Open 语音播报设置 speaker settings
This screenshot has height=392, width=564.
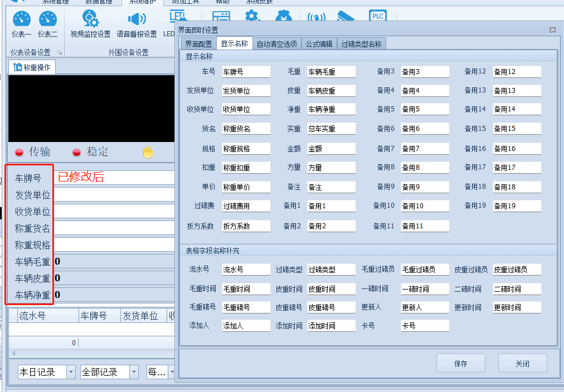pyautogui.click(x=137, y=24)
